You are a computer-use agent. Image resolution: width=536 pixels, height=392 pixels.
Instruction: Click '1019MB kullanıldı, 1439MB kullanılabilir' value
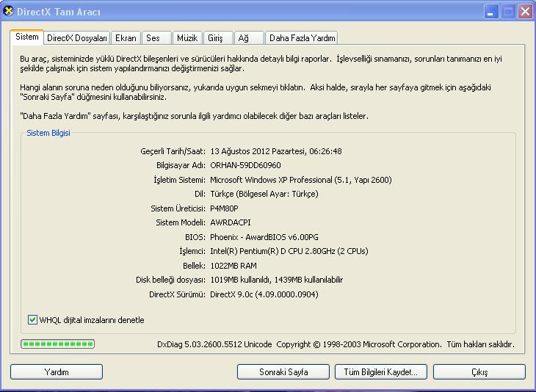tap(277, 280)
